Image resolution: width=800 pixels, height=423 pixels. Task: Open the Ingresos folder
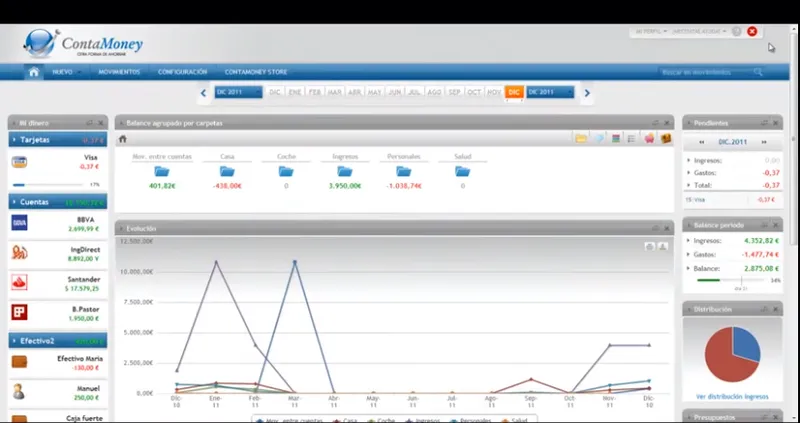click(x=345, y=171)
